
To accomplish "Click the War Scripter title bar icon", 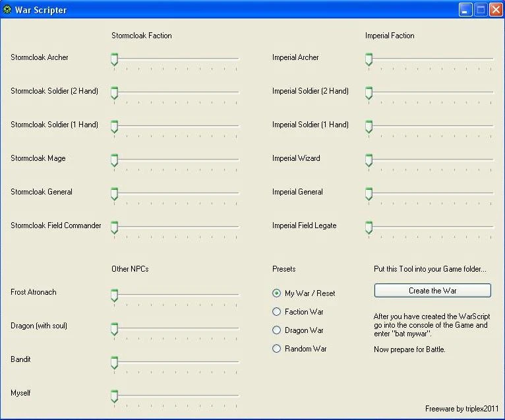I will (x=7, y=10).
